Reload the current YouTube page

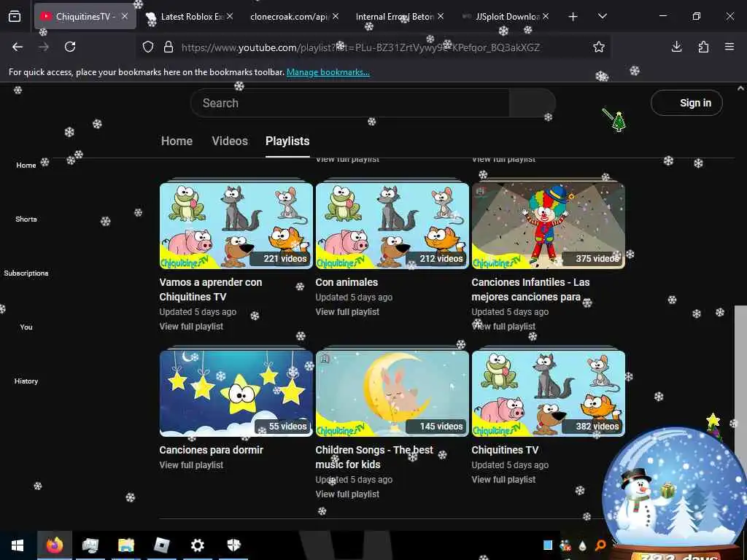point(70,47)
